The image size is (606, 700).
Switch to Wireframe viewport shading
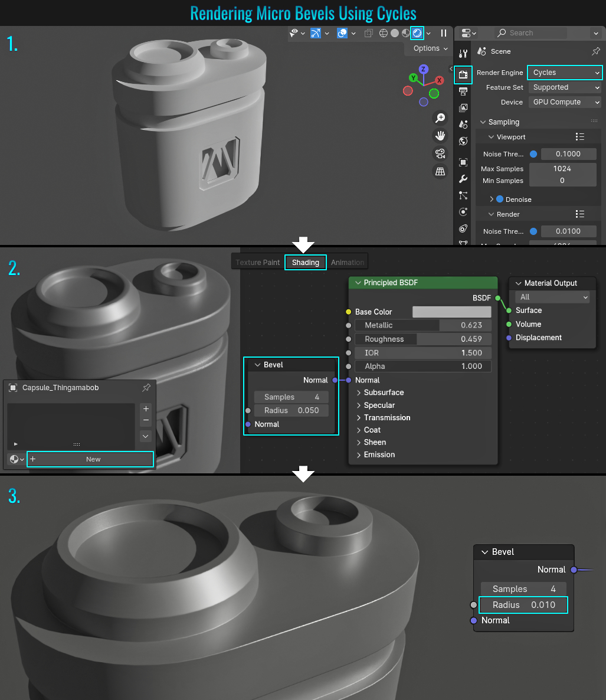(384, 33)
